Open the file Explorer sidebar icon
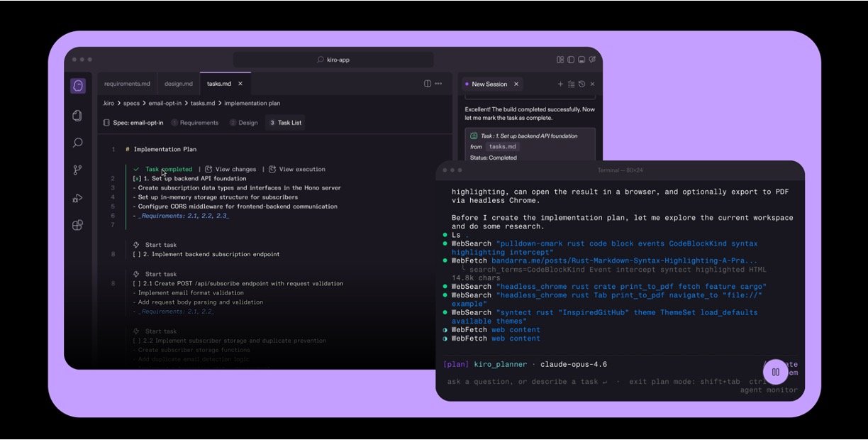The height and width of the screenshot is (440, 868). click(x=78, y=115)
